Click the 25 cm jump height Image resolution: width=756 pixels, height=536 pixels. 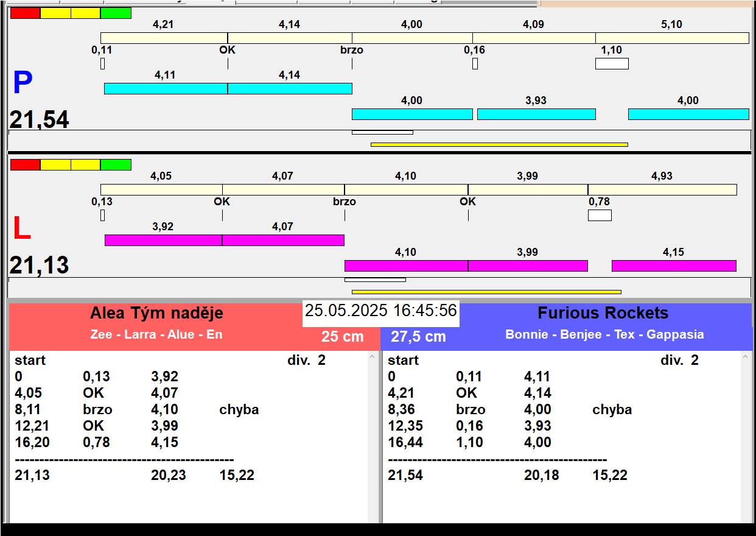pyautogui.click(x=343, y=336)
